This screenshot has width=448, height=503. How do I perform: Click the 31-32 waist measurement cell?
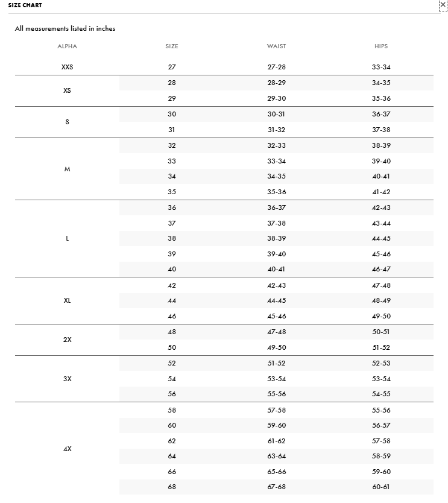click(277, 130)
